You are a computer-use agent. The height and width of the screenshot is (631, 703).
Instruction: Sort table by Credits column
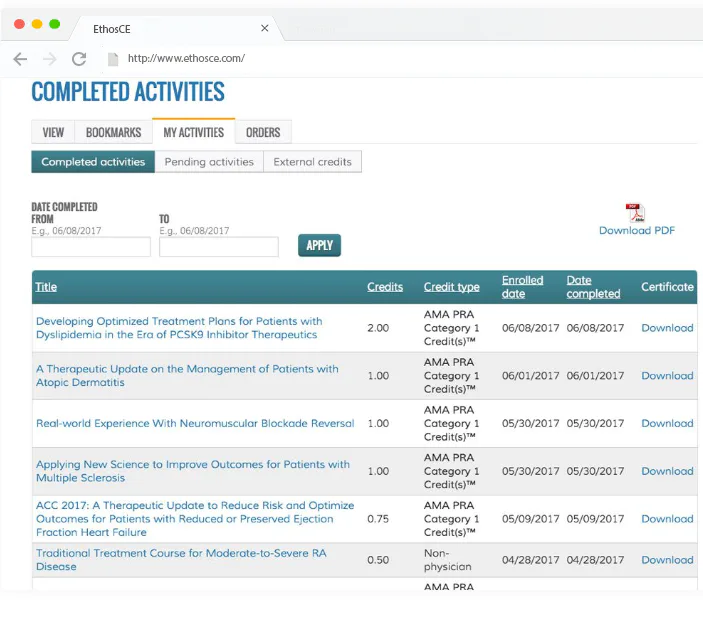pos(385,287)
